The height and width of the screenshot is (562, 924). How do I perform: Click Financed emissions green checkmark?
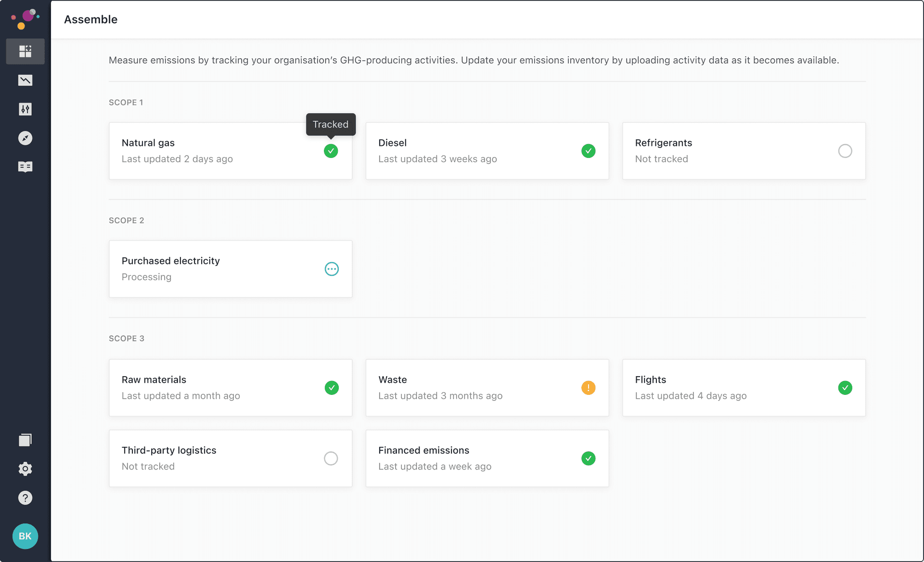point(588,458)
